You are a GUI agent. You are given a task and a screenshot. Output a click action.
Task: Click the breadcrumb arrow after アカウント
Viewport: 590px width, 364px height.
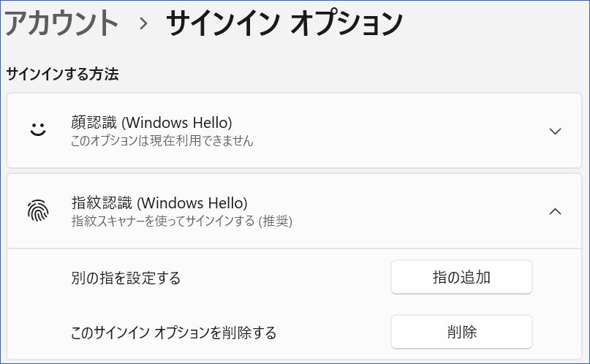tap(143, 24)
